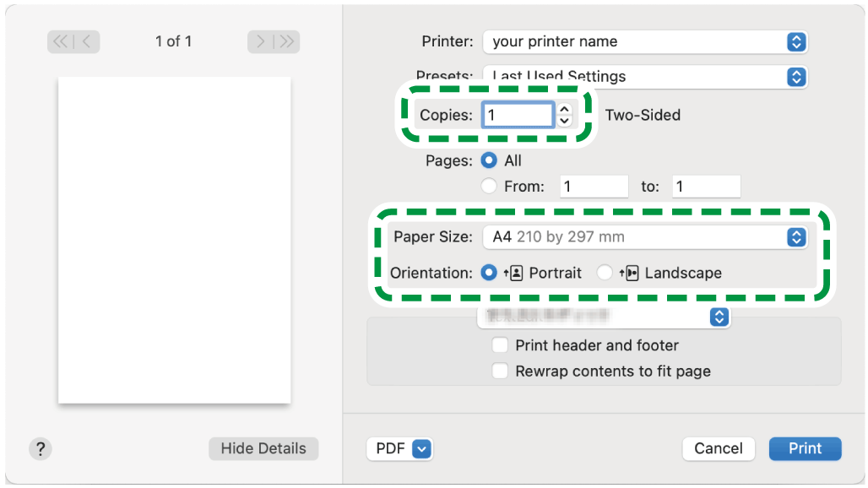
Task: Go to previous page arrow
Action: pyautogui.click(x=87, y=41)
